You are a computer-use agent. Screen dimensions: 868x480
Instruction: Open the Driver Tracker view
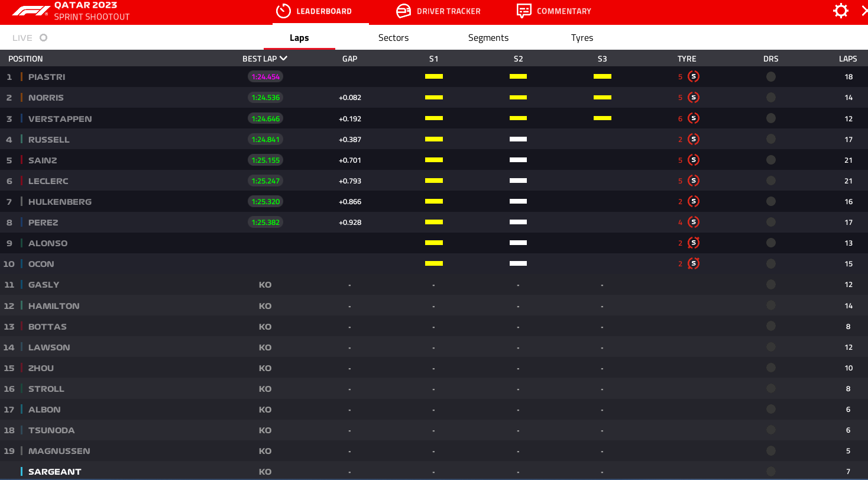pyautogui.click(x=438, y=11)
